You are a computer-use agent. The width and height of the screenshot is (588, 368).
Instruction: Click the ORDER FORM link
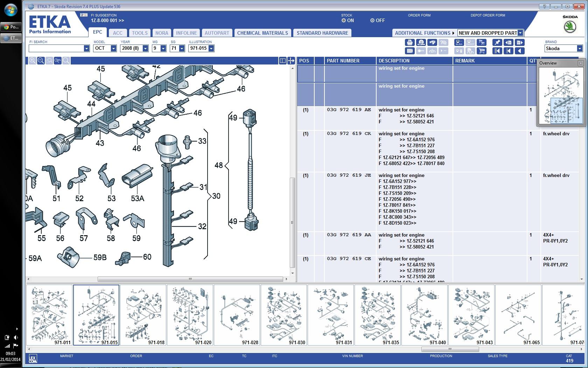419,15
